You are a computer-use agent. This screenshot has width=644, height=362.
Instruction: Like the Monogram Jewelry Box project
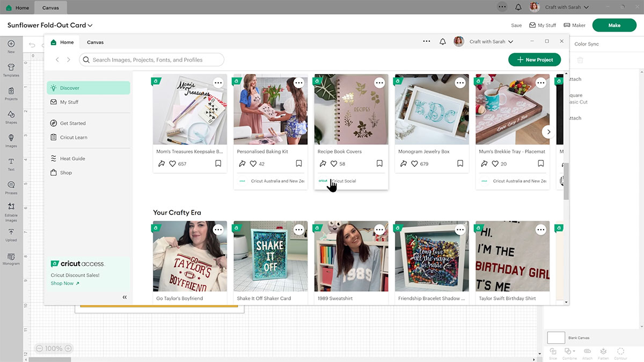coord(414,164)
